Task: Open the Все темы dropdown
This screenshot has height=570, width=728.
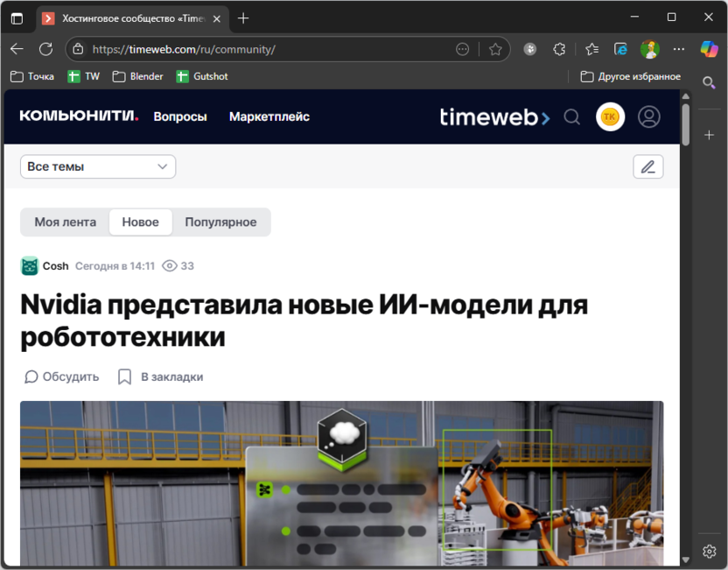Action: (97, 166)
